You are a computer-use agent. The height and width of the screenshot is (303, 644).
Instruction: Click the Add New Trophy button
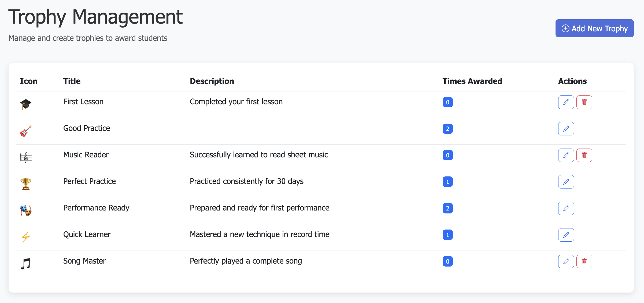[594, 28]
